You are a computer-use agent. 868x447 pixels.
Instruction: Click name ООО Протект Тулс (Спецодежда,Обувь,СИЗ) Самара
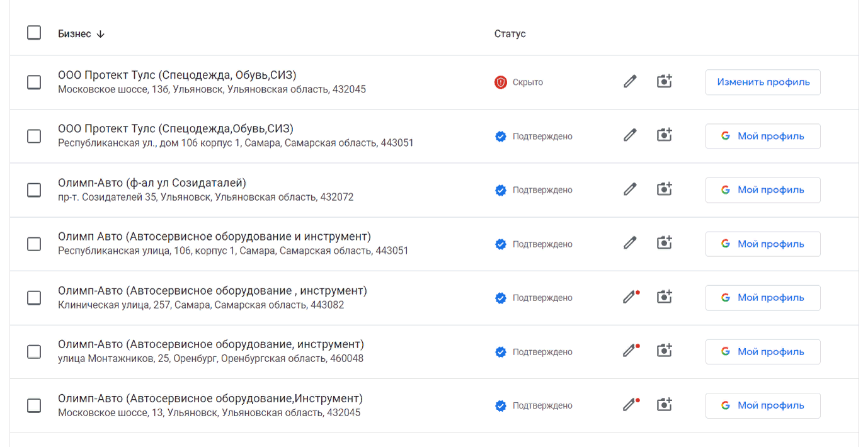pyautogui.click(x=176, y=129)
